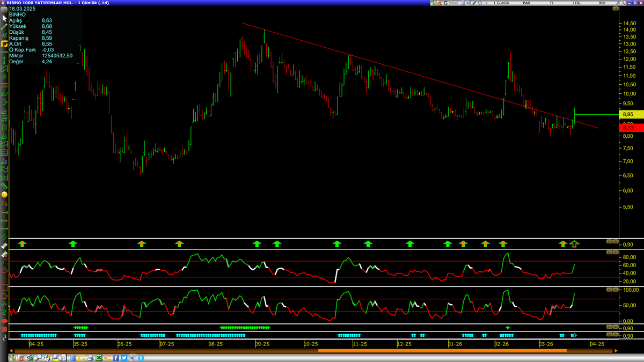The width and height of the screenshot is (644, 362).
Task: Click the round blue Twitter bird icon
Action: click(x=141, y=358)
